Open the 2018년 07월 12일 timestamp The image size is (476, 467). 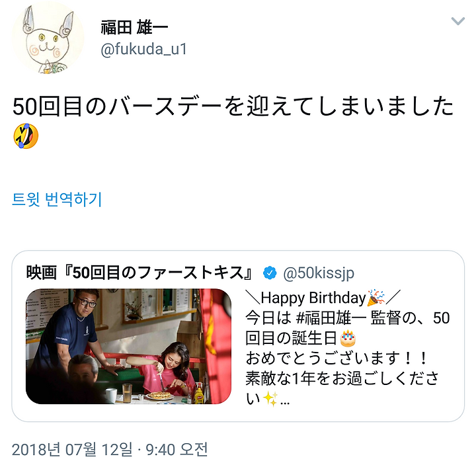[x=72, y=449]
